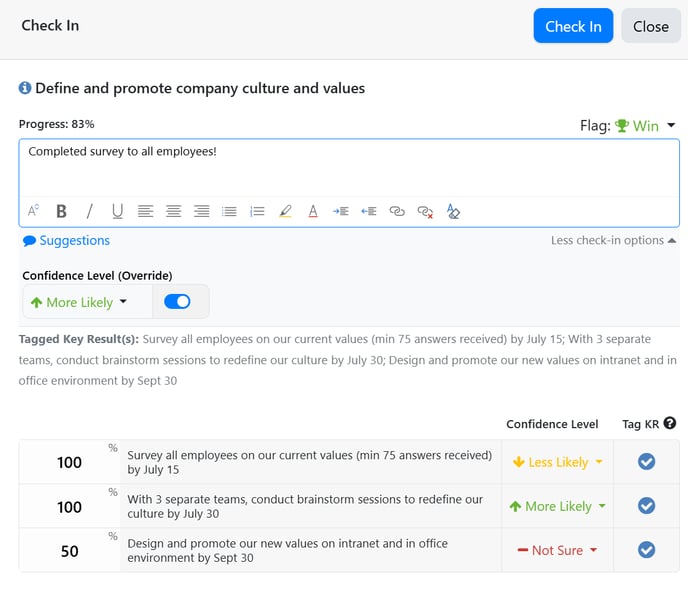
Task: Apply italic formatting to check-in text
Action: coord(90,211)
